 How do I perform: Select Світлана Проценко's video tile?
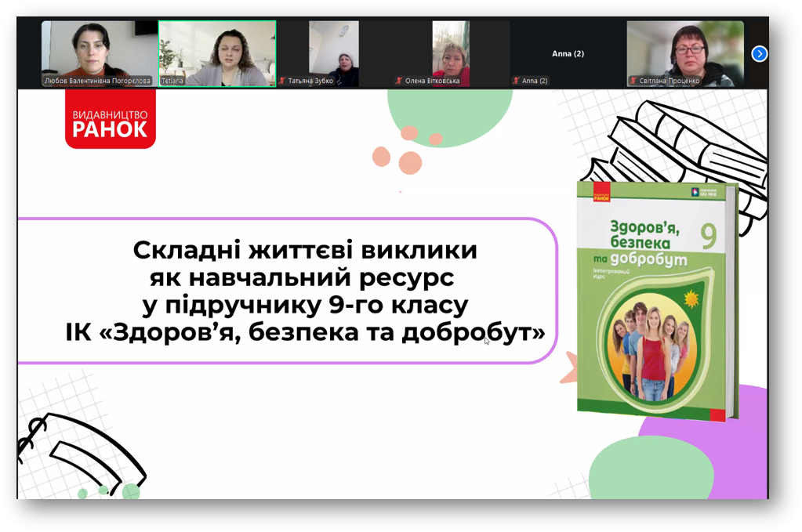(x=684, y=49)
